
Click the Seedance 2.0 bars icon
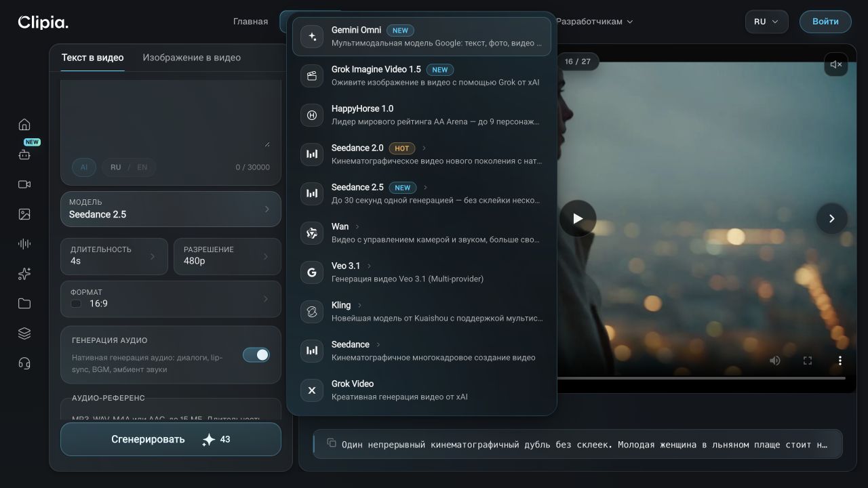pyautogui.click(x=312, y=155)
